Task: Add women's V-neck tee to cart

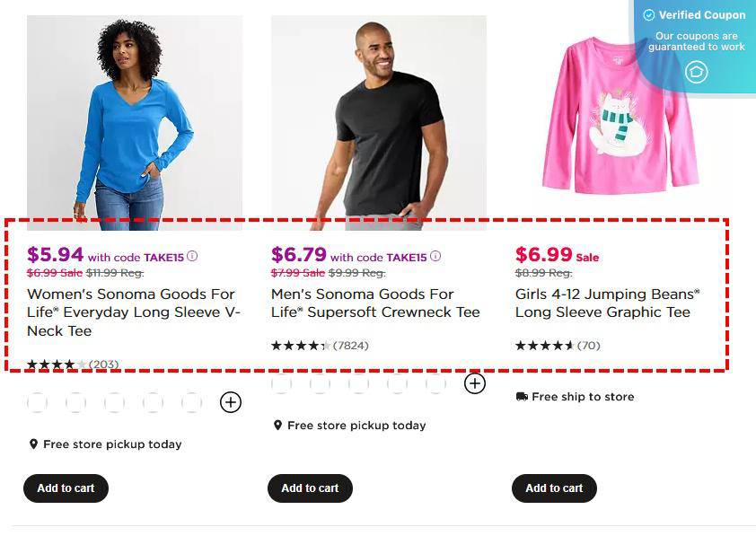Action: pyautogui.click(x=66, y=488)
